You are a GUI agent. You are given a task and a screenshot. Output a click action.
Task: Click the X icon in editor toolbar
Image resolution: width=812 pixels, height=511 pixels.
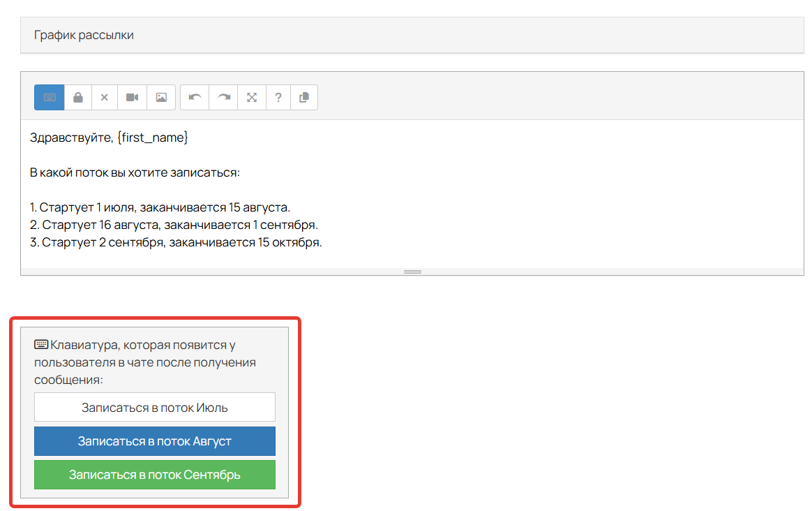[105, 98]
